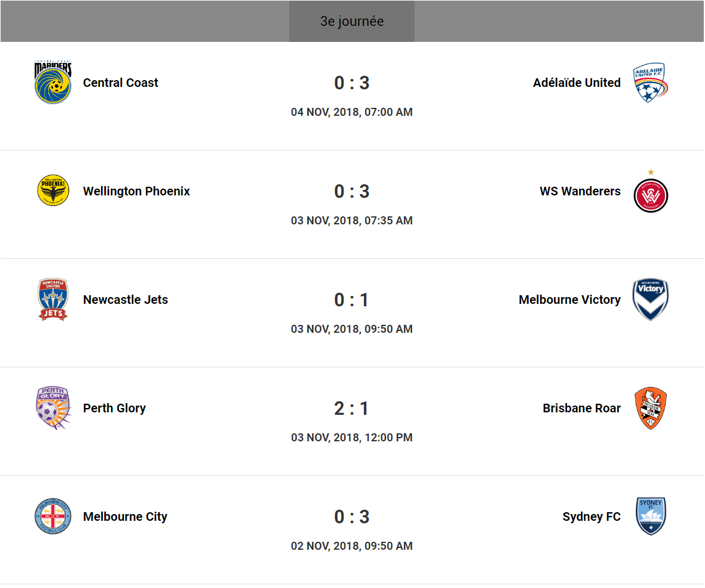Open the Central Coast team name link

point(120,83)
